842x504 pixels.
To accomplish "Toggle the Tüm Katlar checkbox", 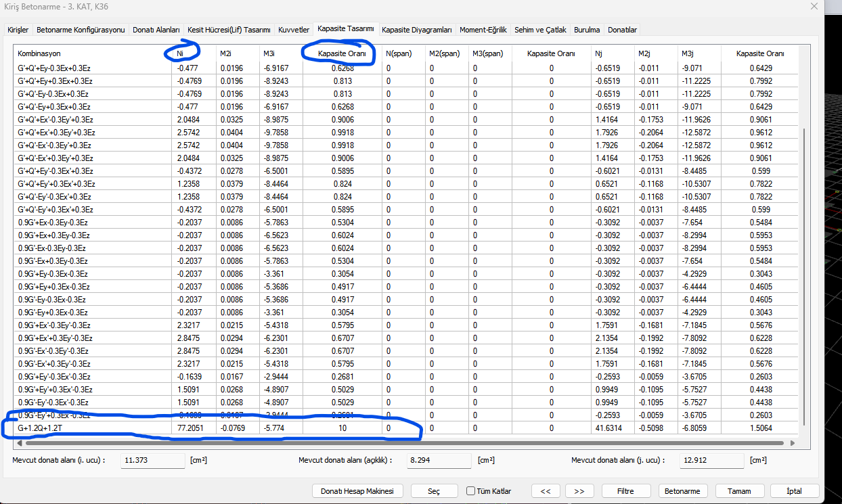I will (x=471, y=491).
